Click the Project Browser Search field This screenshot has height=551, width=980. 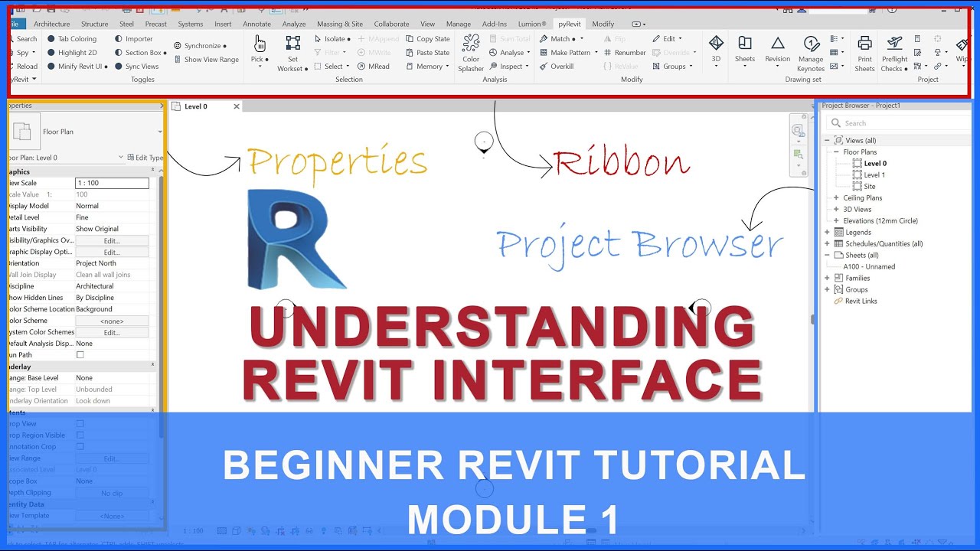click(x=899, y=123)
